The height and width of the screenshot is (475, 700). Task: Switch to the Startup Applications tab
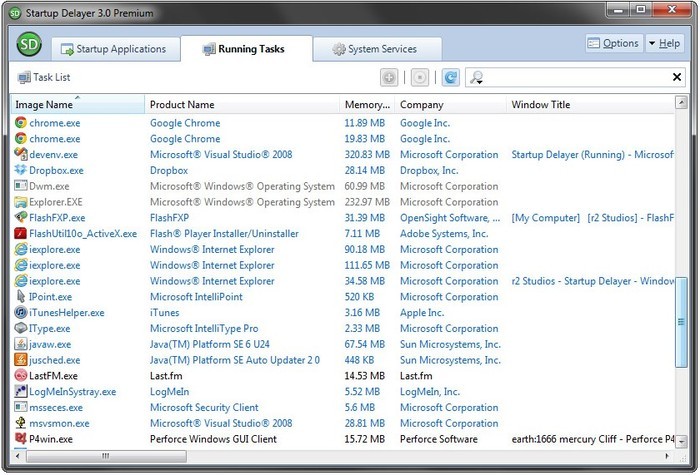click(114, 49)
